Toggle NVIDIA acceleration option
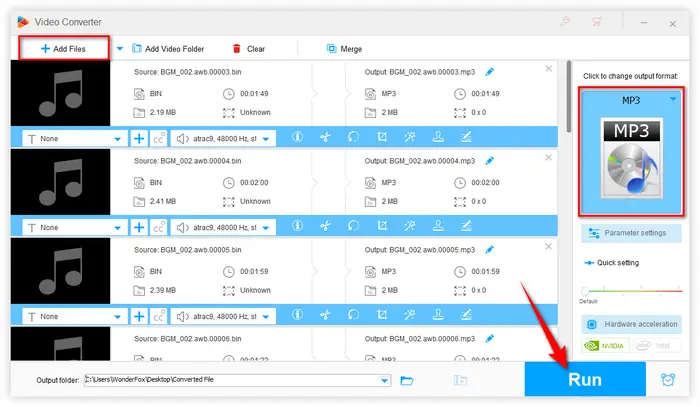 (605, 345)
